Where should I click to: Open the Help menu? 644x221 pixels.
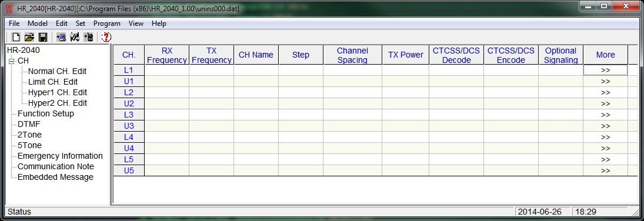point(159,24)
